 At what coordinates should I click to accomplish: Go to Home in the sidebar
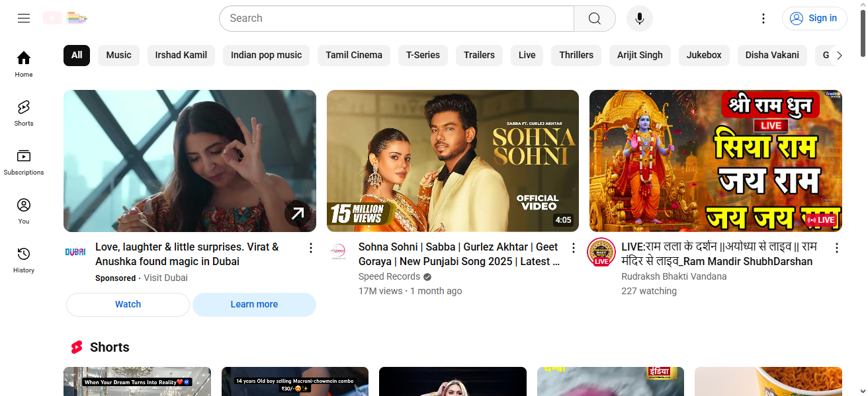pyautogui.click(x=24, y=64)
